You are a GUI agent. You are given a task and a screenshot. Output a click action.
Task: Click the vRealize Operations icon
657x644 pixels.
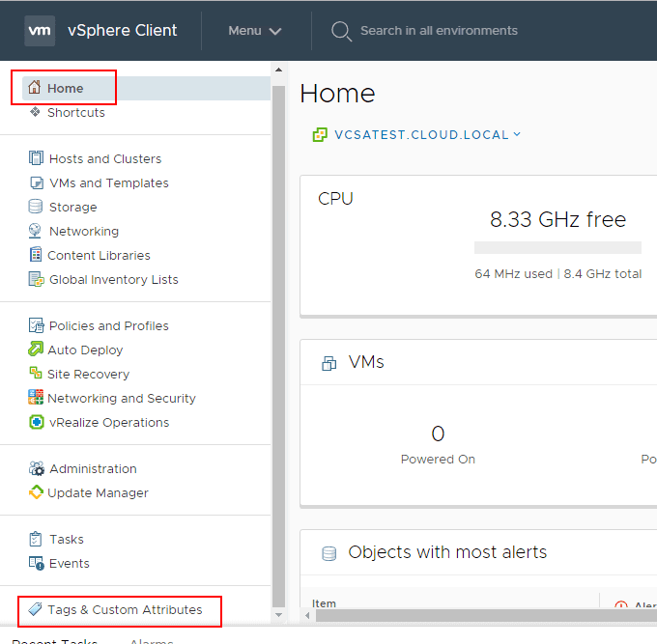(x=36, y=422)
